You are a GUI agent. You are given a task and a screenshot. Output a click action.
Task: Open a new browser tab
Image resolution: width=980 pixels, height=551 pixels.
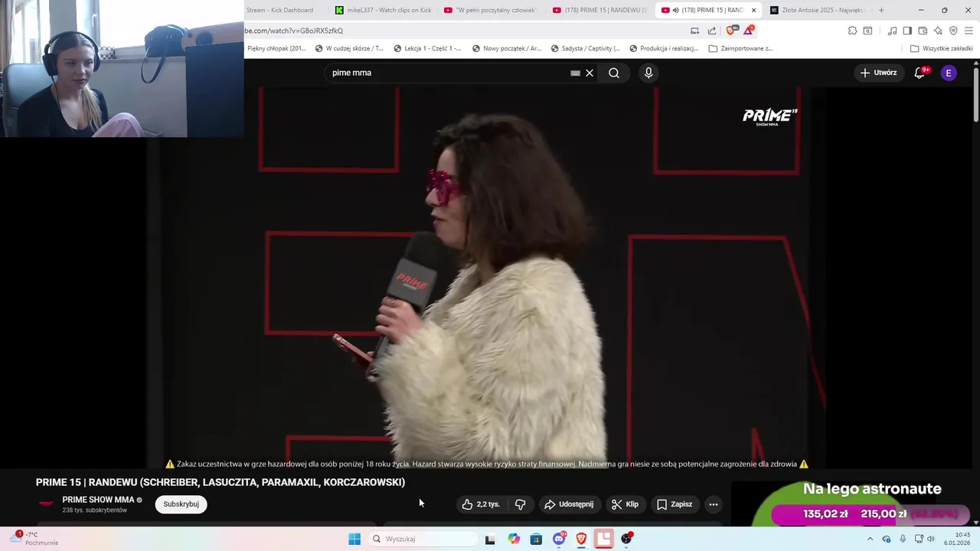(881, 10)
